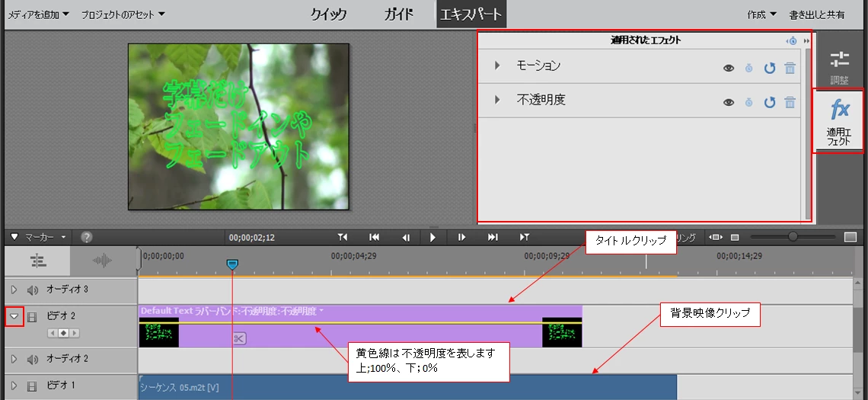Viewport: 868px width, 400px height.
Task: Delete the モーション effect trash icon
Action: point(790,68)
